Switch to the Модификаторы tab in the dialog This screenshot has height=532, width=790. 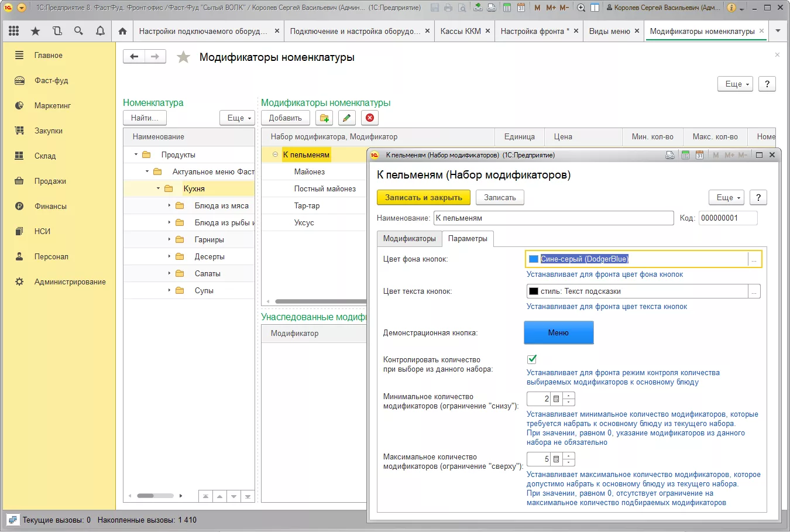pos(410,238)
